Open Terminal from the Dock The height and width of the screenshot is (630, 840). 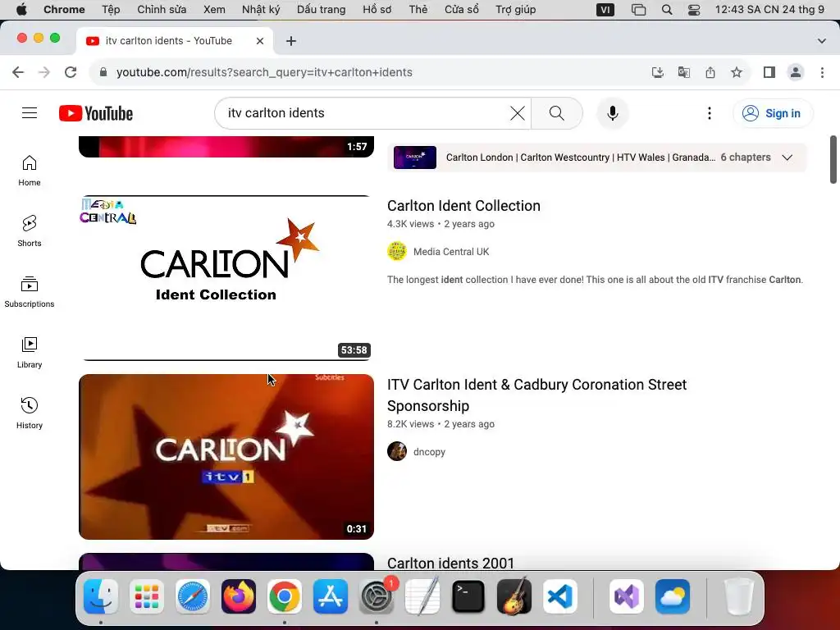(468, 596)
